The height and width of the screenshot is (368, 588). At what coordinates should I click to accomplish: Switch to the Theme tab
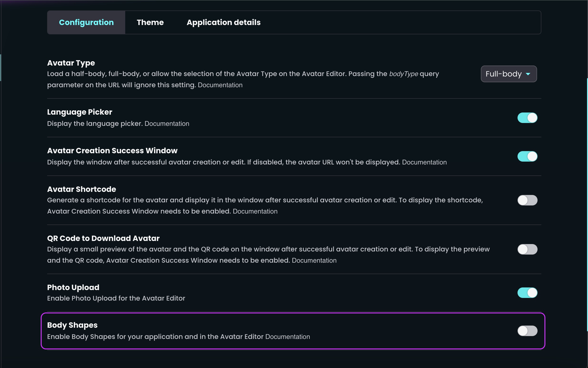click(x=150, y=22)
